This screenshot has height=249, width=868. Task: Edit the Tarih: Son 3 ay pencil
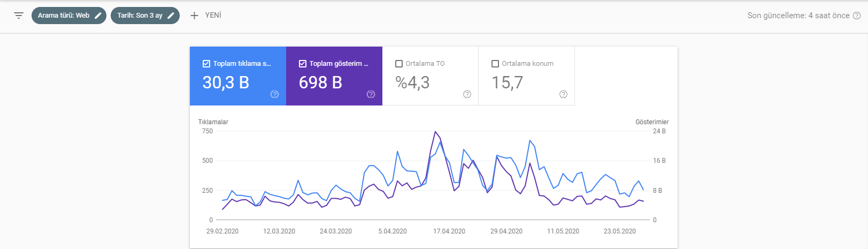click(x=171, y=16)
